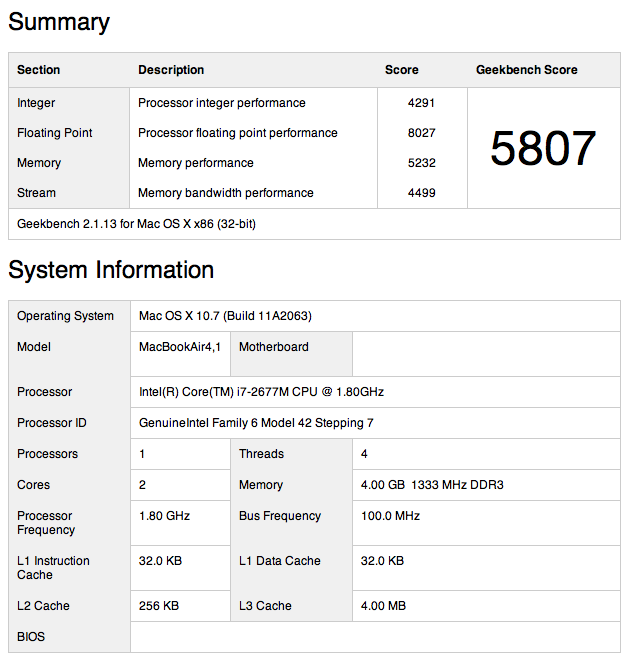Select the 4.00 GB 1333 MHz DDR3 value

point(432,485)
